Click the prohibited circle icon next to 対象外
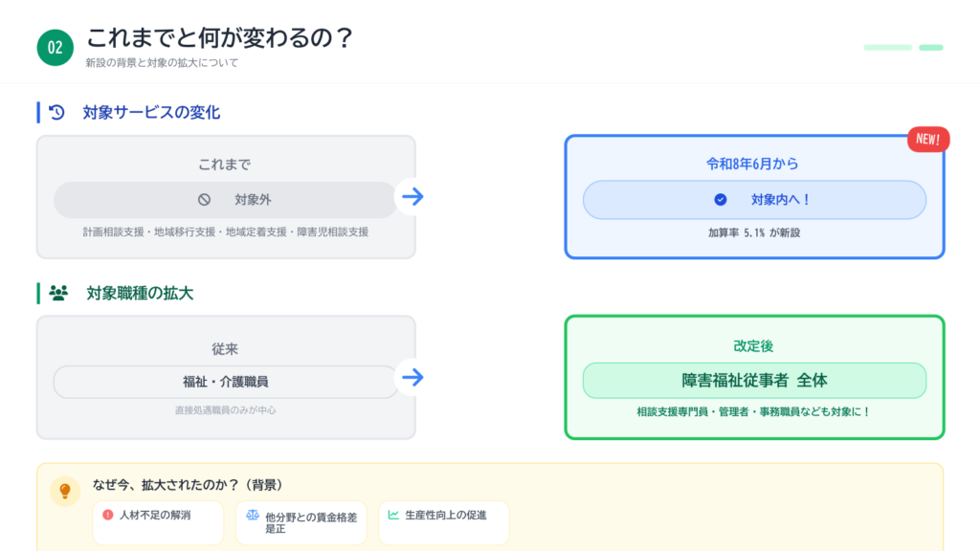 (x=204, y=200)
